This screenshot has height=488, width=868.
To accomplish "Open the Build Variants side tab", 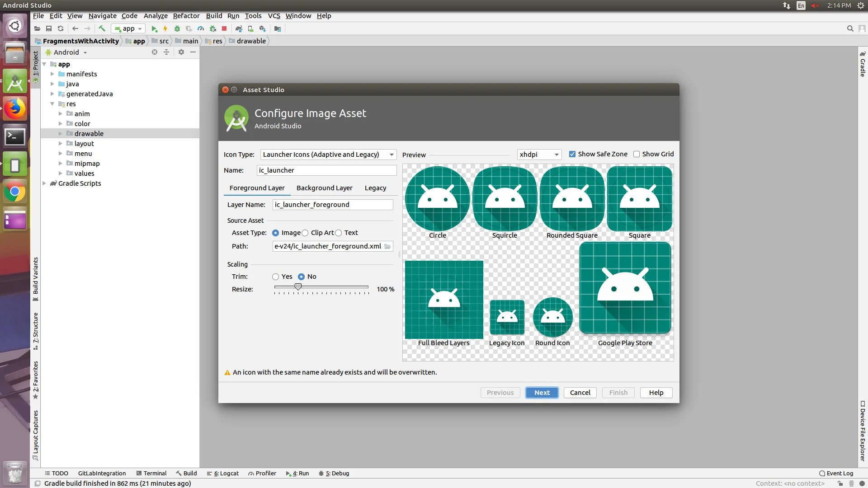I will [x=35, y=279].
